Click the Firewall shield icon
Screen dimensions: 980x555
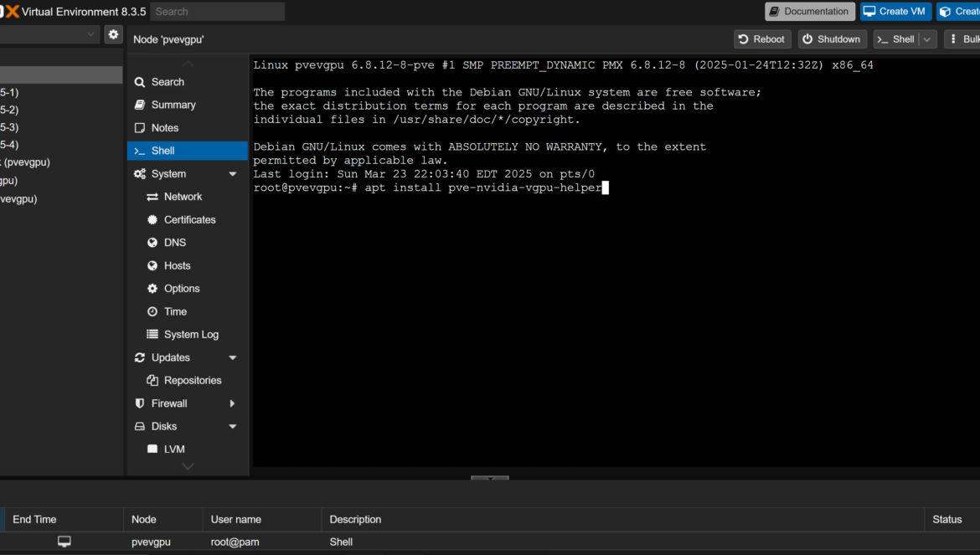pyautogui.click(x=139, y=403)
